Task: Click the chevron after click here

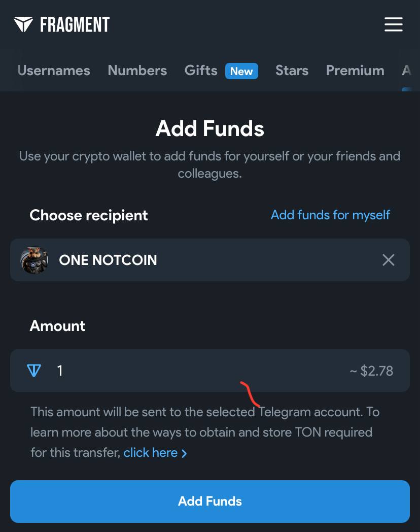Action: (184, 453)
